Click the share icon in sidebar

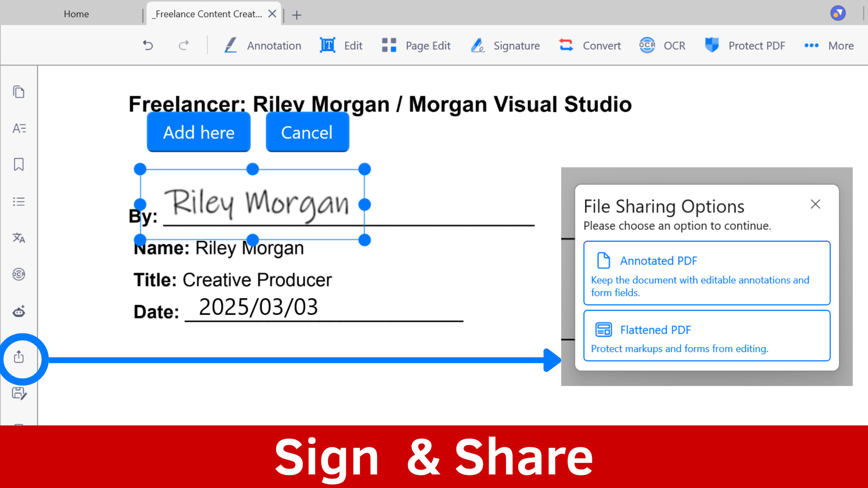click(19, 357)
